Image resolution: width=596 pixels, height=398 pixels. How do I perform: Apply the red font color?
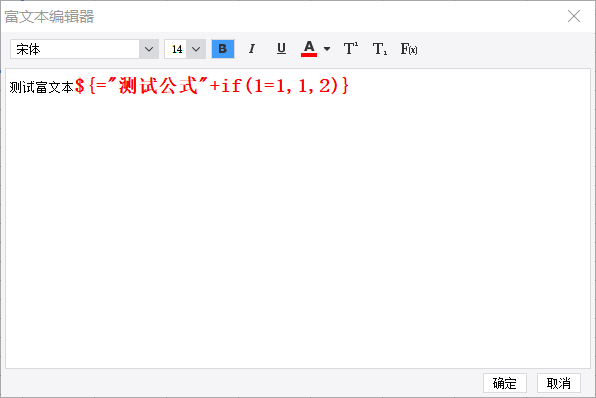point(309,49)
